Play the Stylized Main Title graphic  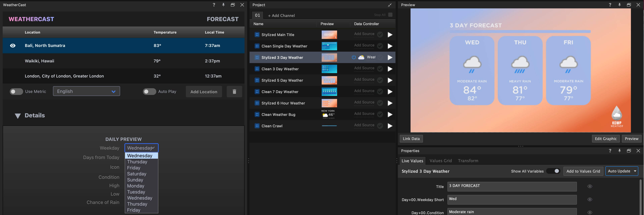click(390, 35)
